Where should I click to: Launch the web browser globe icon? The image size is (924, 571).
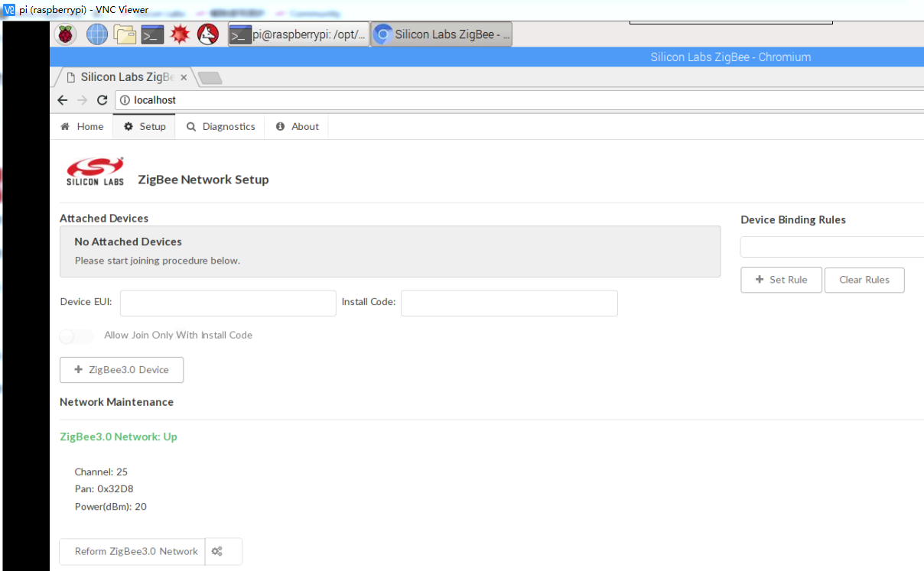tap(97, 34)
